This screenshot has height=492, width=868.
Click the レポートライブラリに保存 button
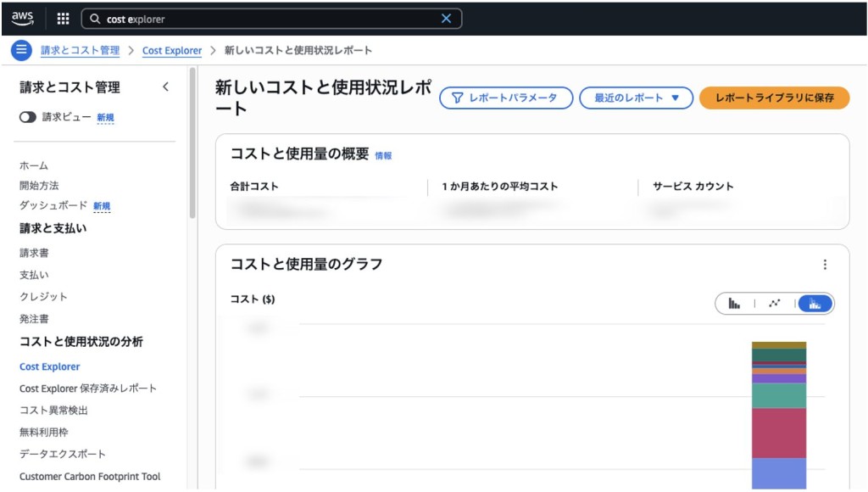pos(774,98)
